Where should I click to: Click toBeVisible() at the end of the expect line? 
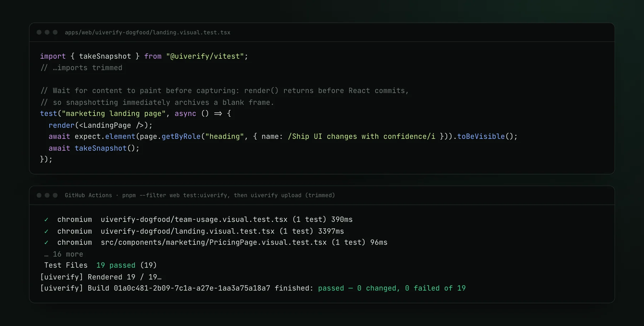[486, 137]
